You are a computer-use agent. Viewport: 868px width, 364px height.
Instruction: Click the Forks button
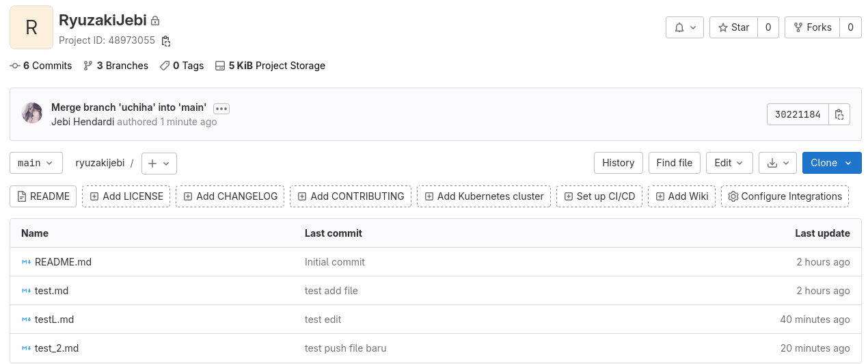[812, 27]
